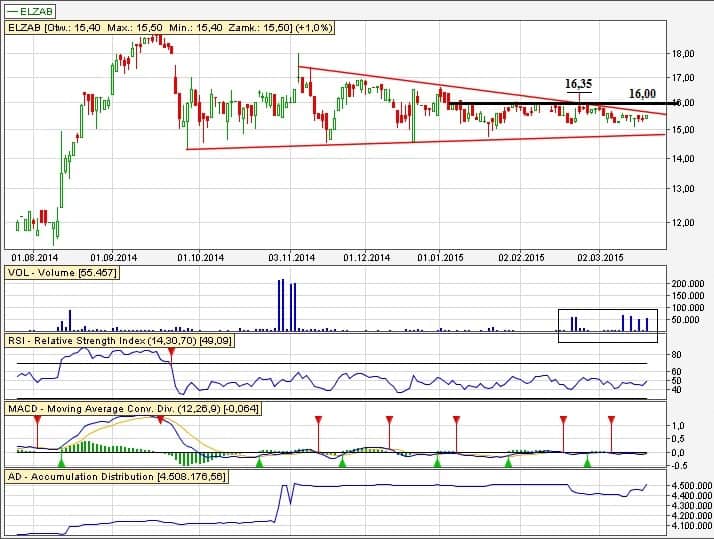
Task: Click the red arrow marker in RSI panel
Action: pos(172,352)
